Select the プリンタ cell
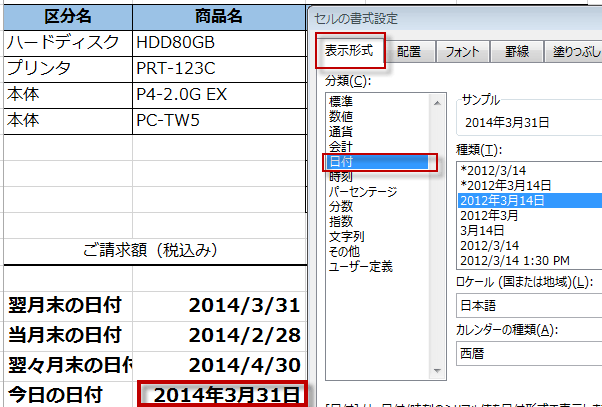 68,69
